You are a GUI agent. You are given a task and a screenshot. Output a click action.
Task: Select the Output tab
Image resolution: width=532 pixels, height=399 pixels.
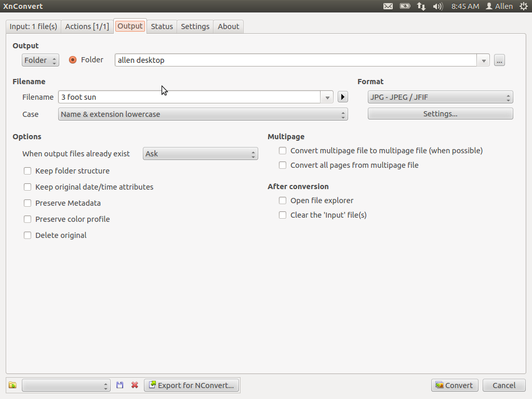pyautogui.click(x=130, y=26)
